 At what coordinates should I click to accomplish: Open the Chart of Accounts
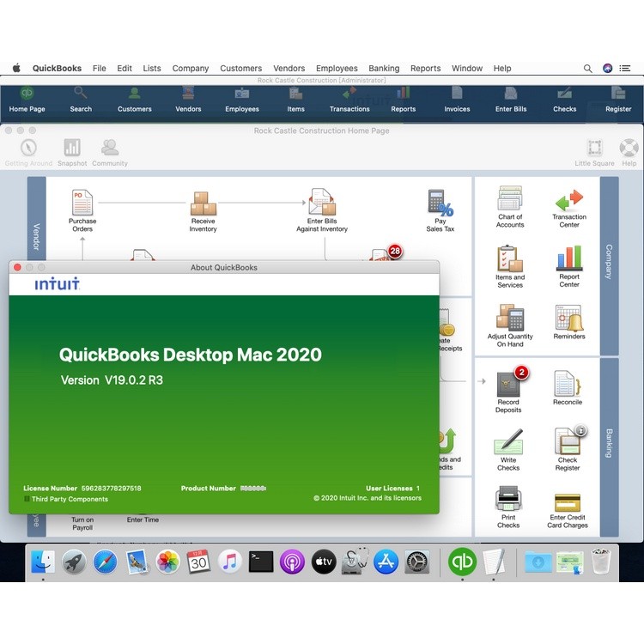[510, 199]
